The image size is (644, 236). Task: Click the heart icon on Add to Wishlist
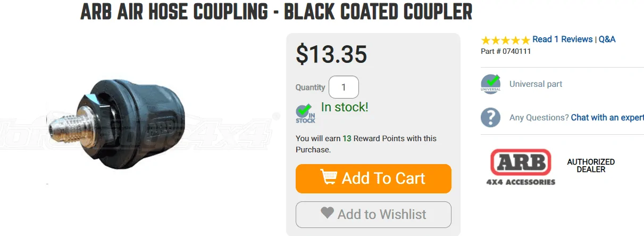[328, 213]
